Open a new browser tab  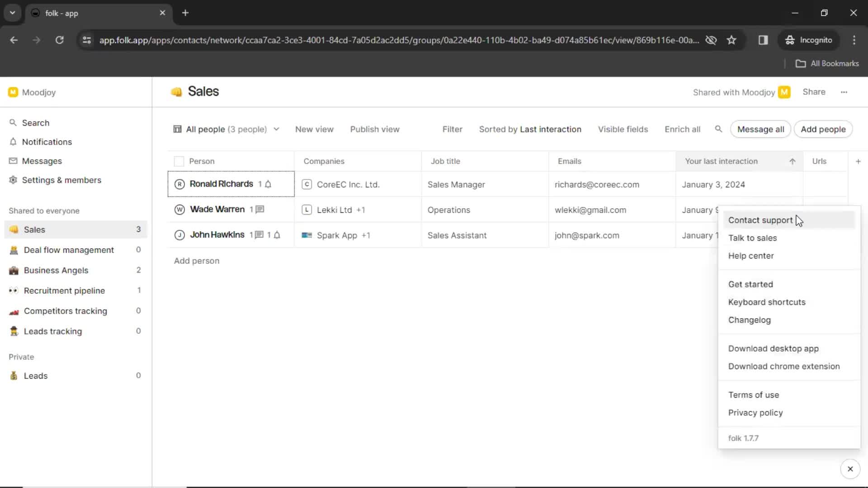185,13
